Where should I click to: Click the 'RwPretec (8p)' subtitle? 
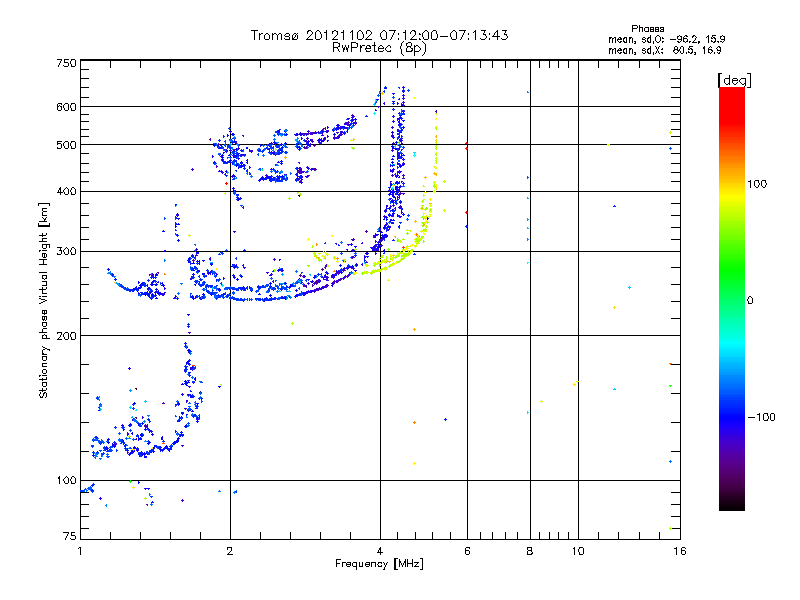[x=379, y=48]
